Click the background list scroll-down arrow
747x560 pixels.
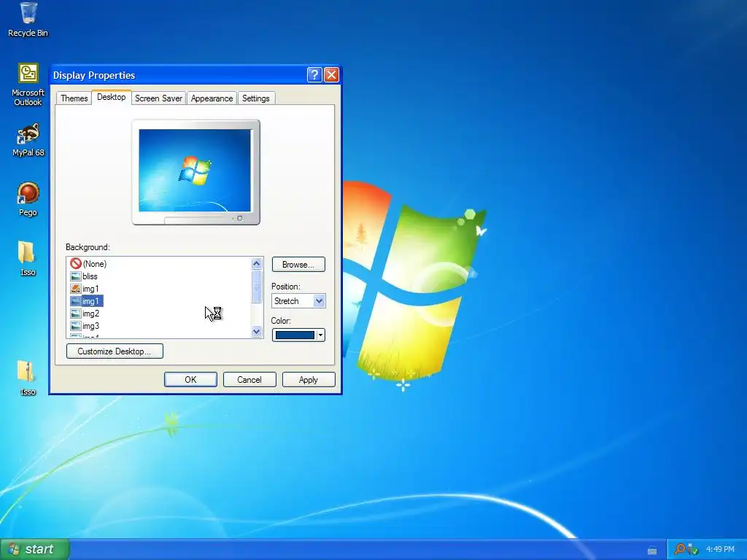coord(256,332)
